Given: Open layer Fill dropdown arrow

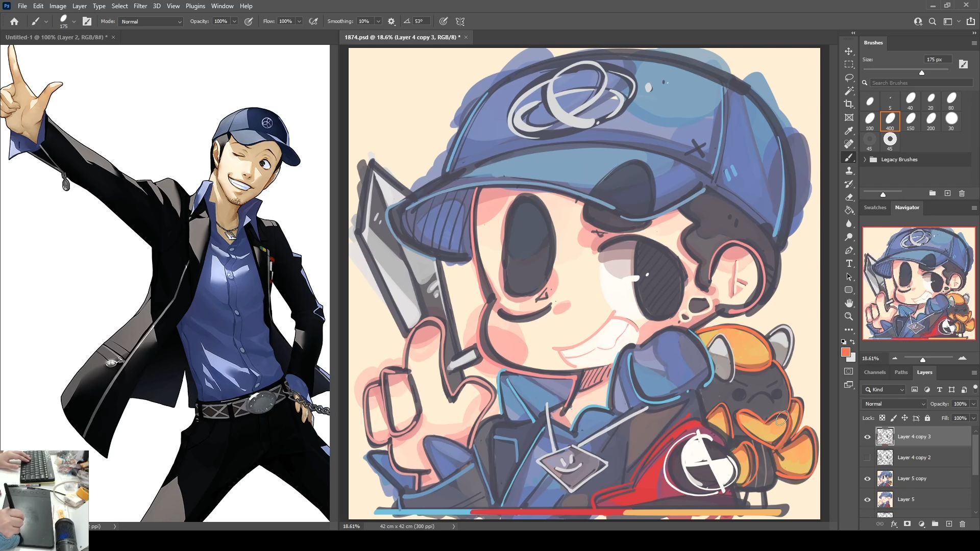Looking at the screenshot, I should coord(973,418).
